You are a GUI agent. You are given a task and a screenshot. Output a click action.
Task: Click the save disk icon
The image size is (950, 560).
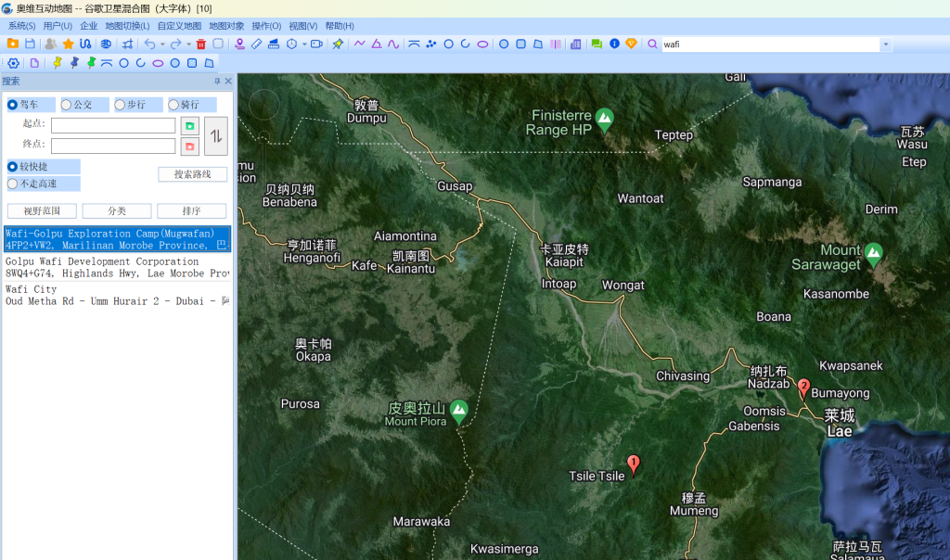coord(30,44)
